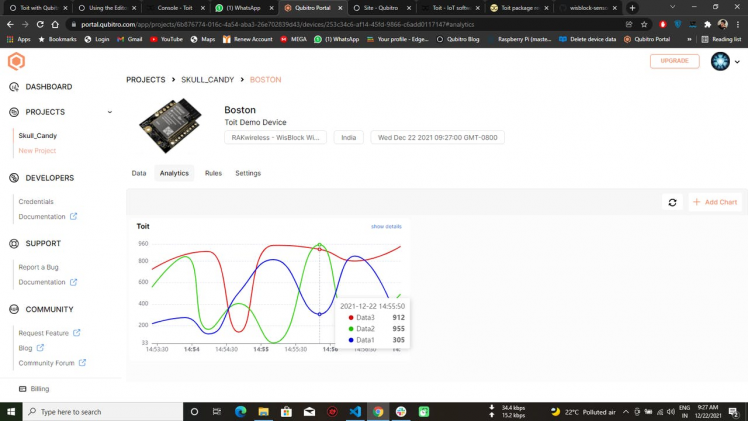This screenshot has height=421, width=748.
Task: Click the taskbar search box
Action: pos(103,411)
